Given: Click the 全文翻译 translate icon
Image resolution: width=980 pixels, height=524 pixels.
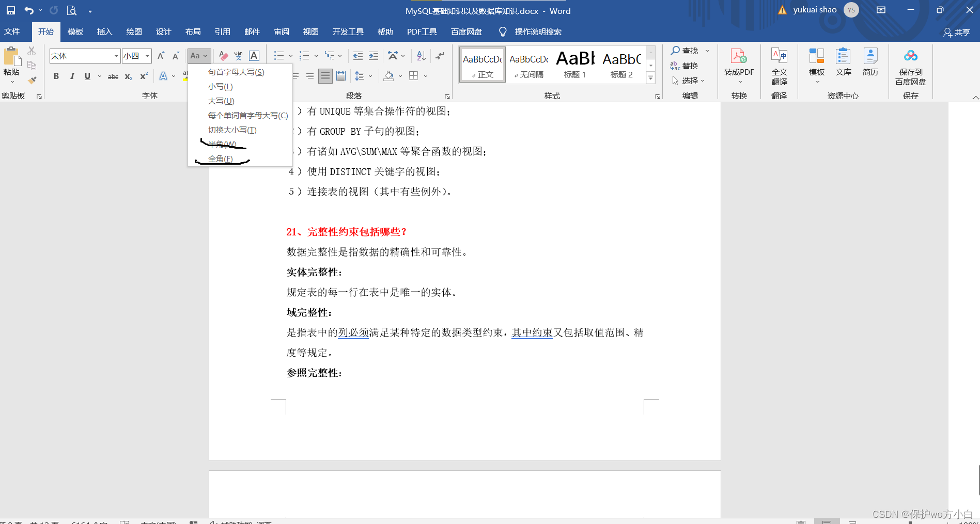Looking at the screenshot, I should (779, 56).
